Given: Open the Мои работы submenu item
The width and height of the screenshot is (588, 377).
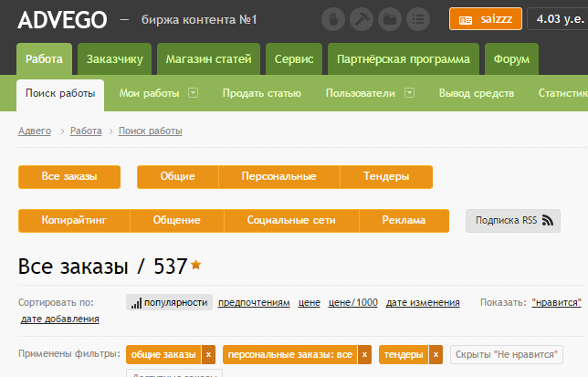Looking at the screenshot, I should point(149,93).
